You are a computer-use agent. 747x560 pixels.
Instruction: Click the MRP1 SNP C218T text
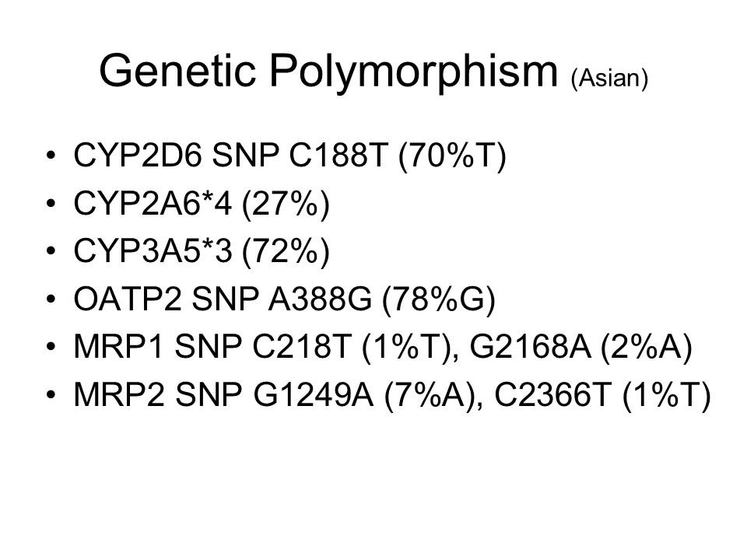point(212,346)
